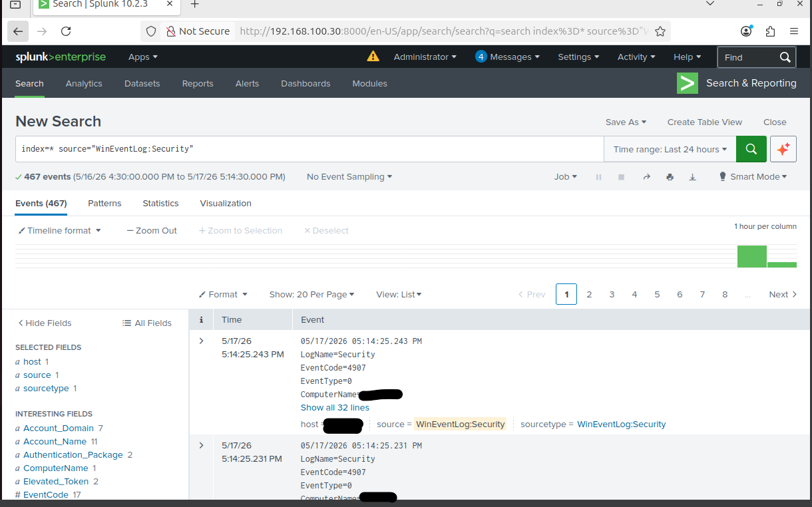Open the Activity dropdown
This screenshot has height=507, width=812.
pos(636,57)
